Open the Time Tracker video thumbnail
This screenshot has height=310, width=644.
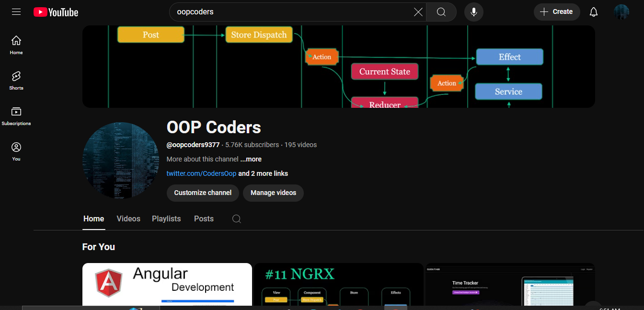tap(510, 284)
